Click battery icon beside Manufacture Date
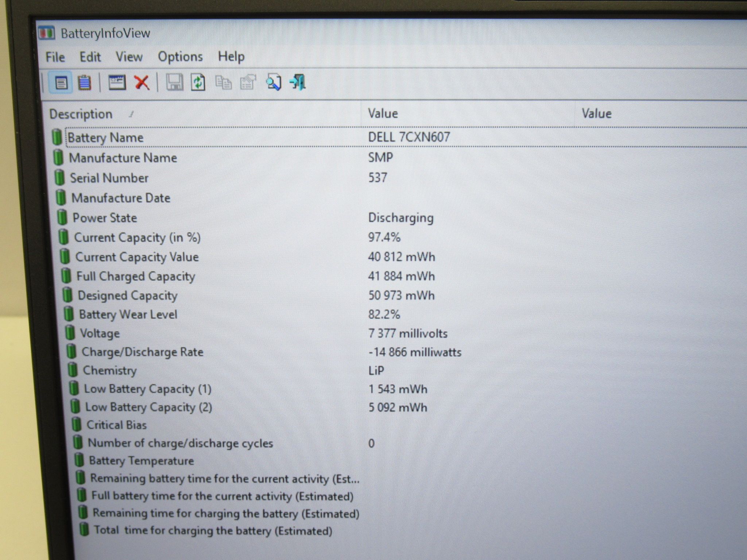This screenshot has height=560, width=747. coord(61,197)
